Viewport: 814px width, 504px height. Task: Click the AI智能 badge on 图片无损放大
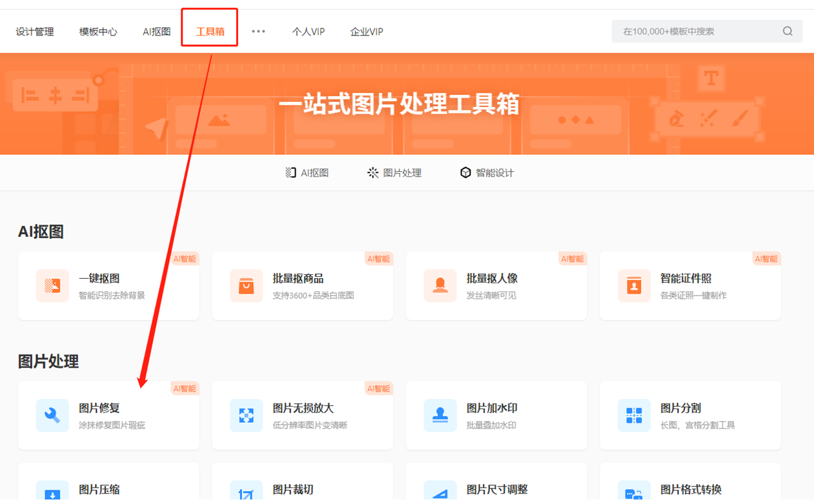click(378, 388)
